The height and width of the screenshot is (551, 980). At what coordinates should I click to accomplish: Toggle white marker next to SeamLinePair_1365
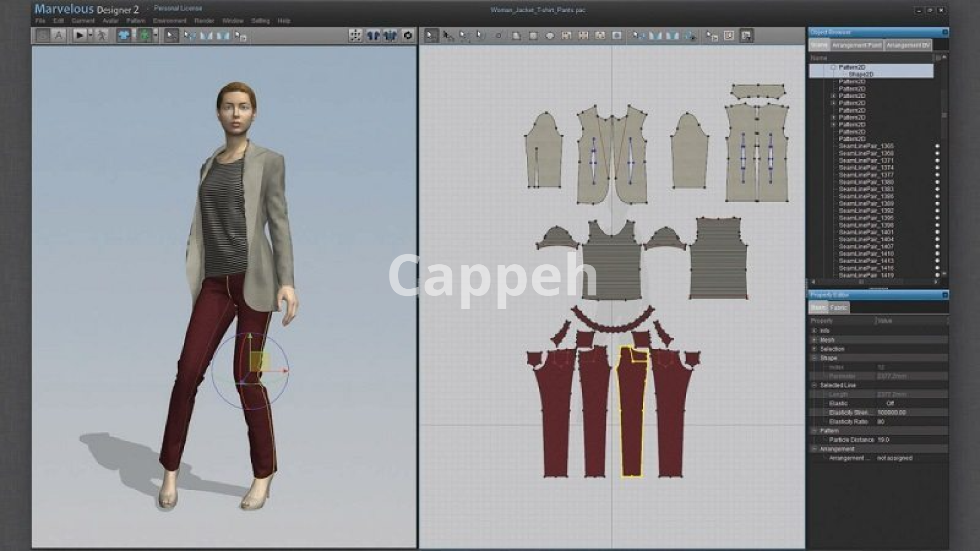(x=937, y=146)
